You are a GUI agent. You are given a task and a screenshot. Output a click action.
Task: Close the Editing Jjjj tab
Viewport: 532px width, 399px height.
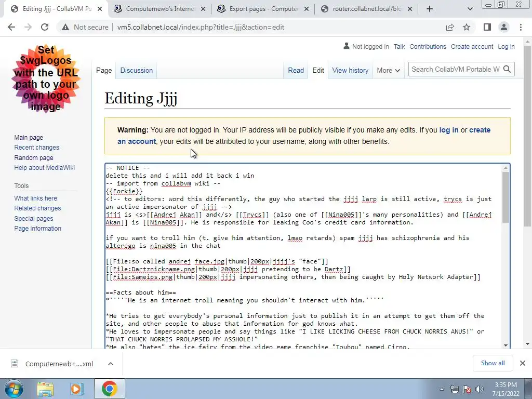click(100, 9)
